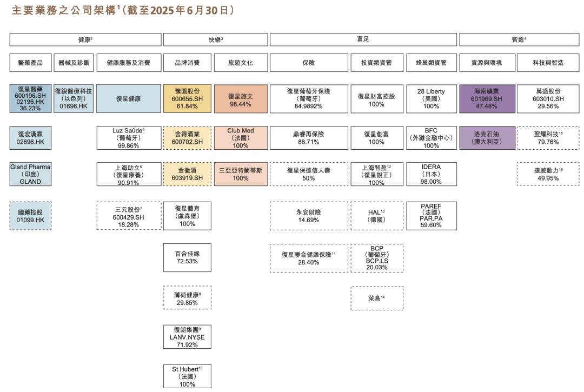This screenshot has height=392, width=584.
Task: Switch to the 富足 section header
Action: (x=363, y=39)
